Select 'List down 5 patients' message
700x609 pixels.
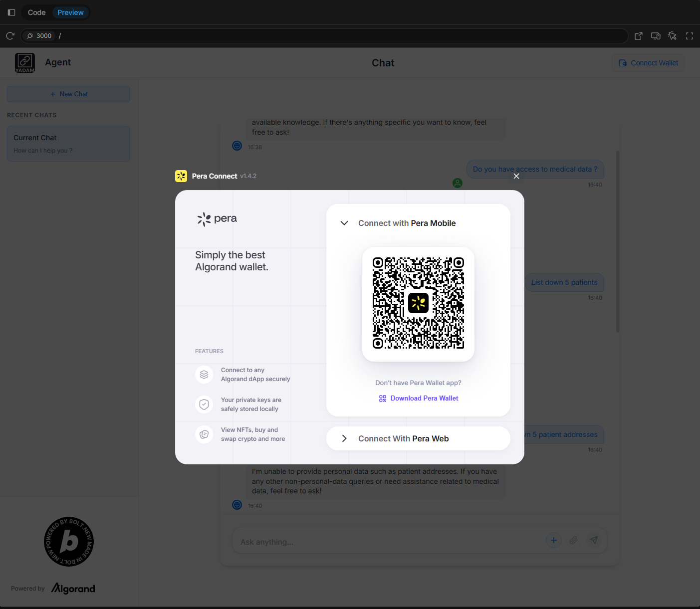point(564,282)
